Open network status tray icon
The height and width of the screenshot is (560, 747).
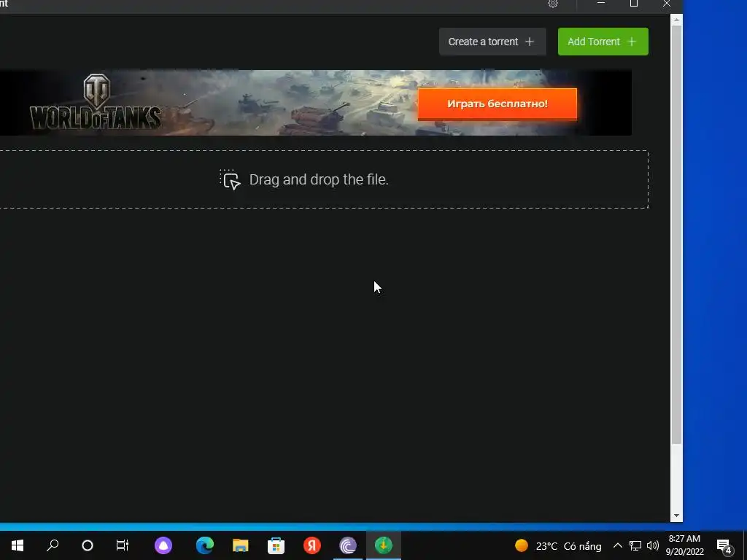[635, 545]
